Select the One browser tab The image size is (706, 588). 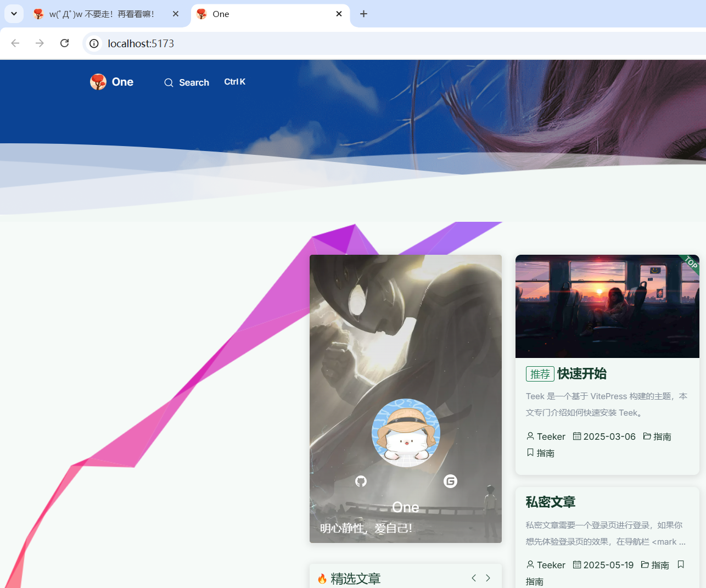click(x=271, y=14)
